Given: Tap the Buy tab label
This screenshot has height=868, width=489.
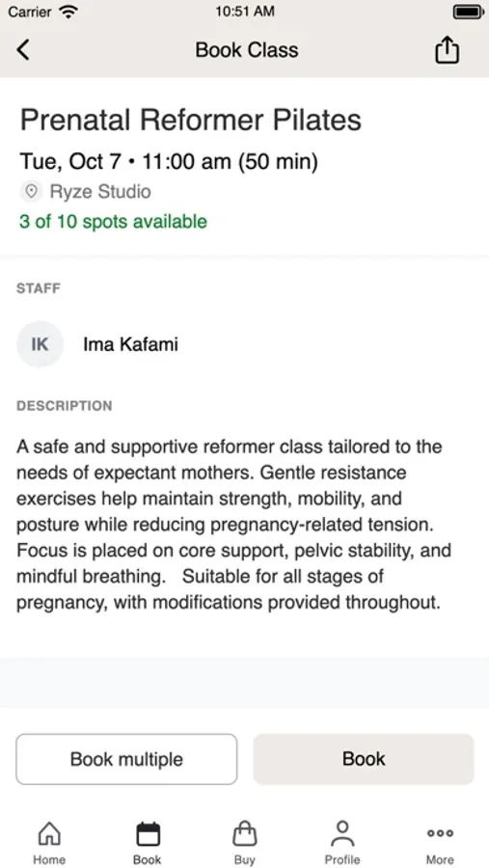Looking at the screenshot, I should click(x=245, y=859).
